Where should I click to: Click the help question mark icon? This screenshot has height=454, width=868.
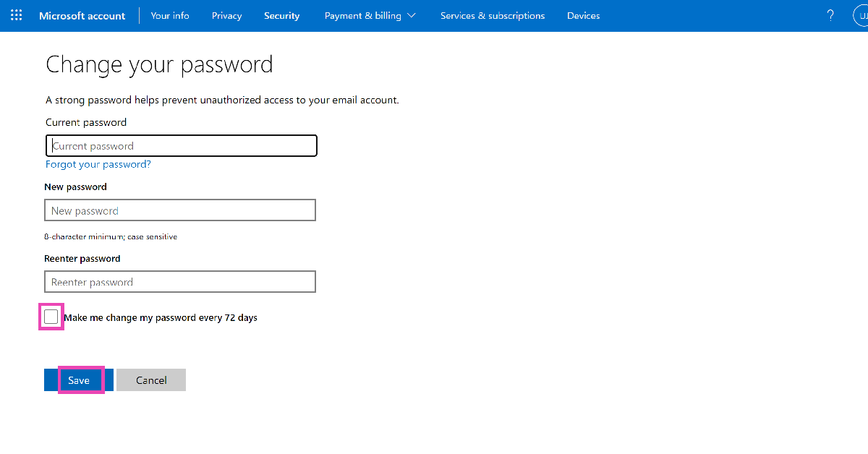coord(830,15)
